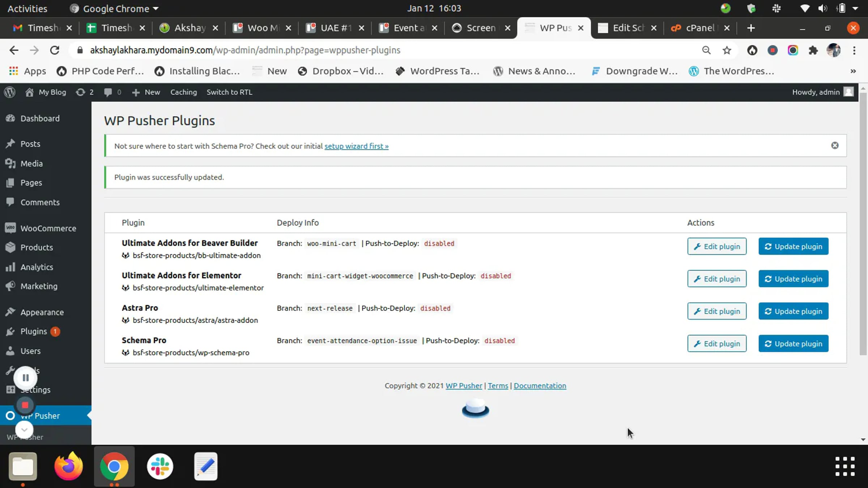Screen dimensions: 868x488
Task: Open the Google Chrome application menu dropdown
Action: 116,8
